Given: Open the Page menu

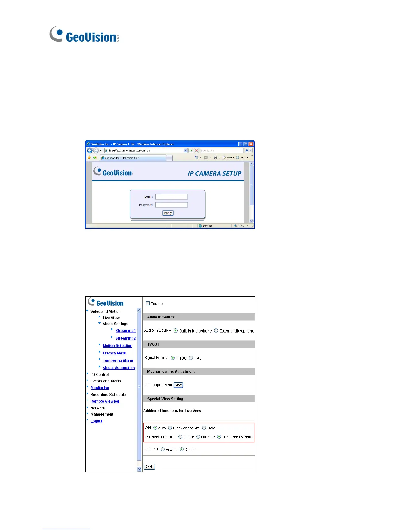Looking at the screenshot, I should pyautogui.click(x=229, y=157).
